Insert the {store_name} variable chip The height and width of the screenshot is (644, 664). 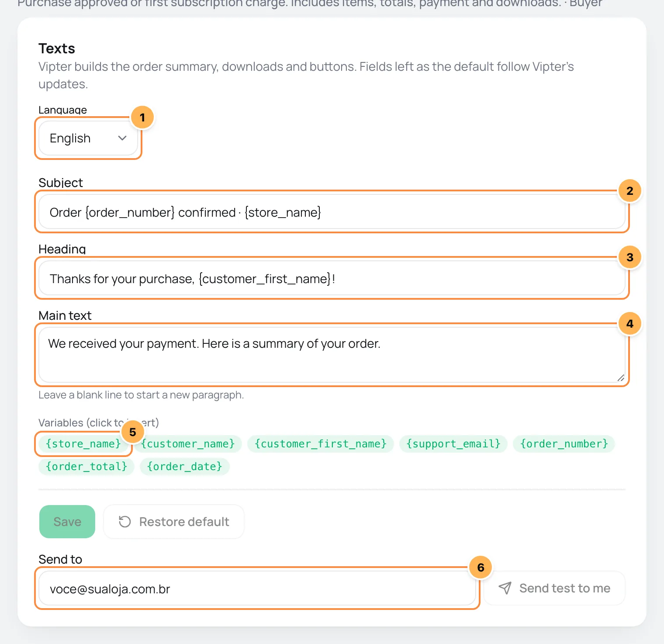[x=83, y=444]
